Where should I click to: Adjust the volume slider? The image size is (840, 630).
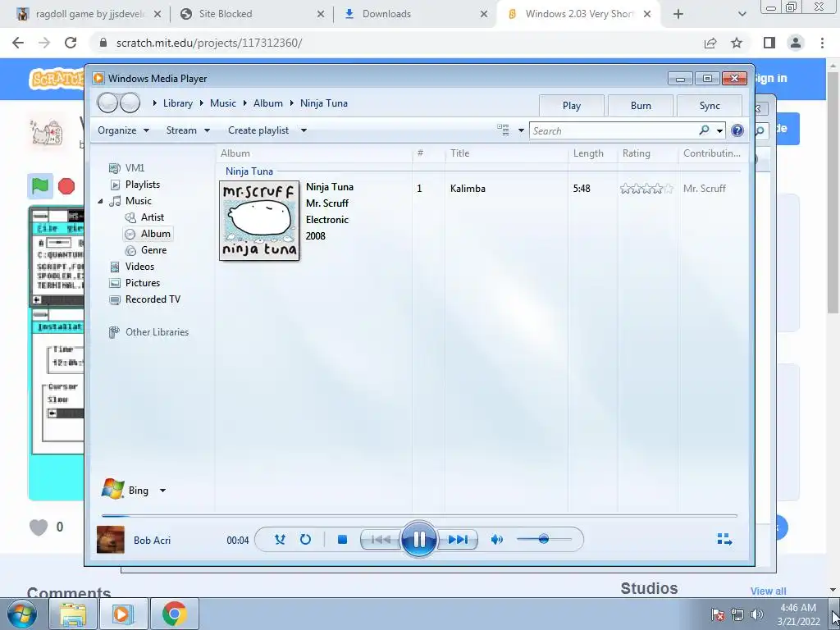click(x=544, y=539)
